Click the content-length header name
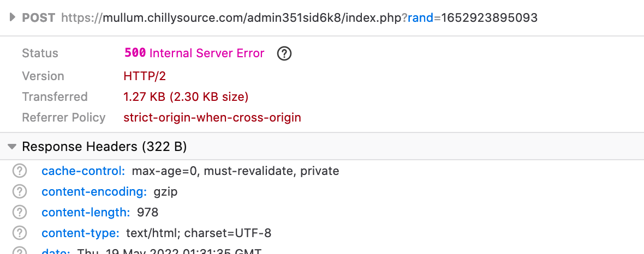The width and height of the screenshot is (644, 254). pos(86,213)
